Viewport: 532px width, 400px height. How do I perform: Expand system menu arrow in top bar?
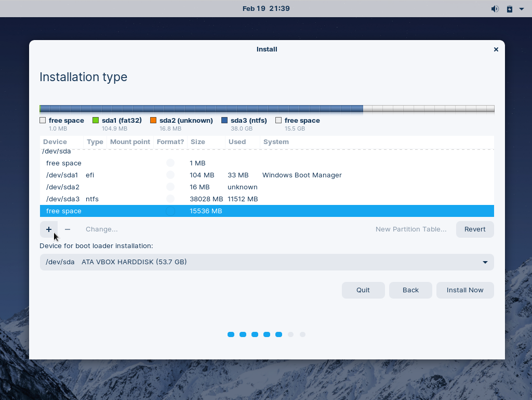521,9
